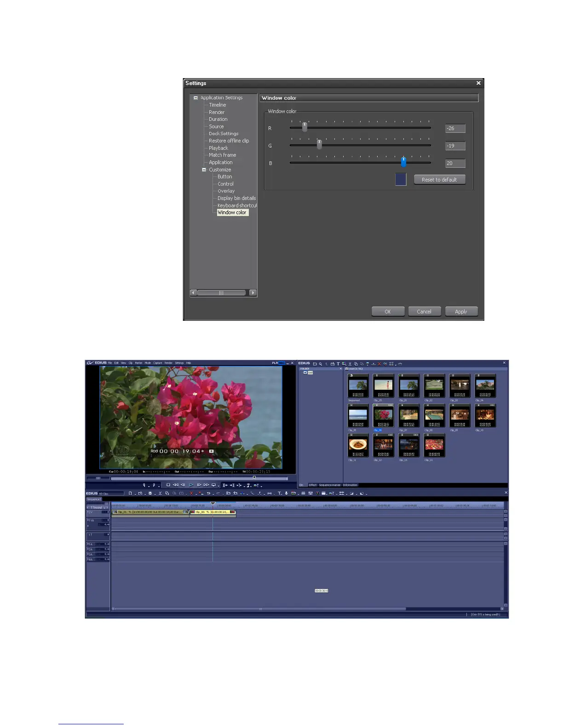The width and height of the screenshot is (563, 728).
Task: Click the Tools icon in Bin toolbar
Action: pos(400,364)
